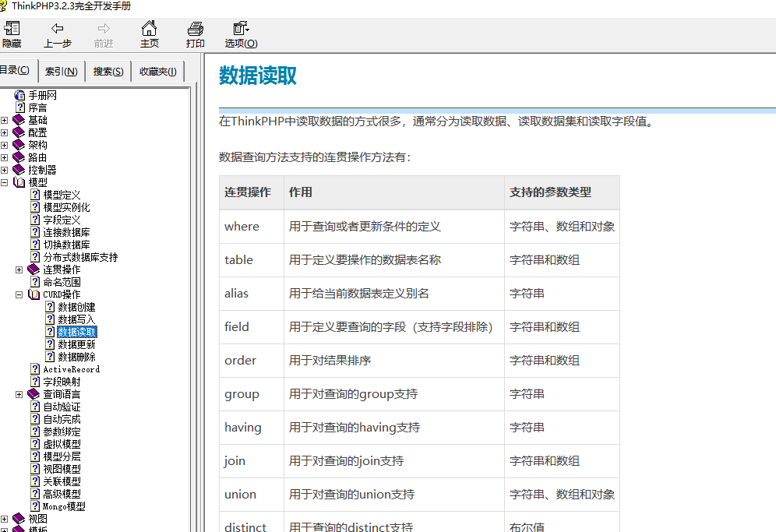Click the ActiveRecord topic page icon

tap(34, 369)
